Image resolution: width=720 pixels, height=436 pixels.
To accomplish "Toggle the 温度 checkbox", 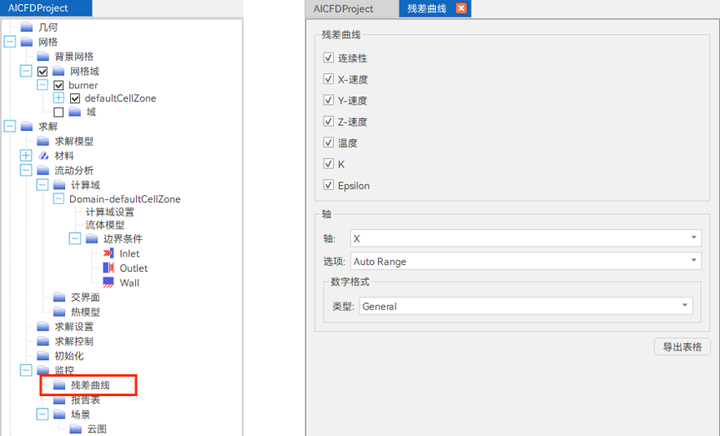I will pos(328,142).
